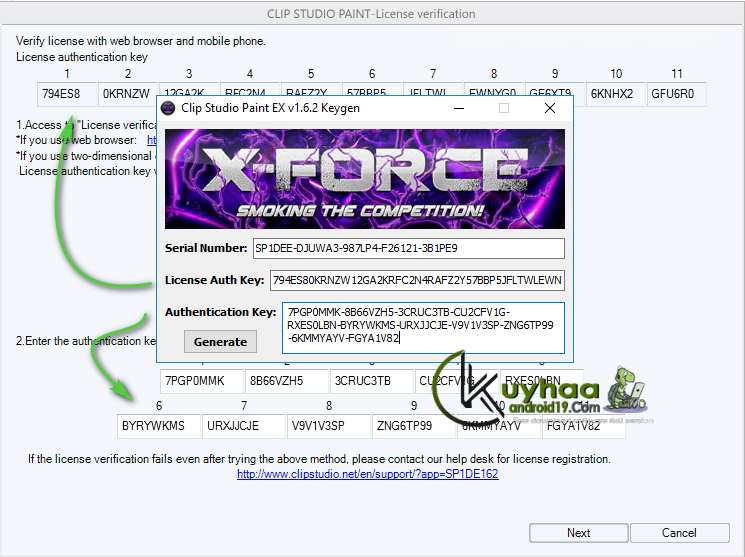Click authentication field V9V1V3SP

click(329, 426)
